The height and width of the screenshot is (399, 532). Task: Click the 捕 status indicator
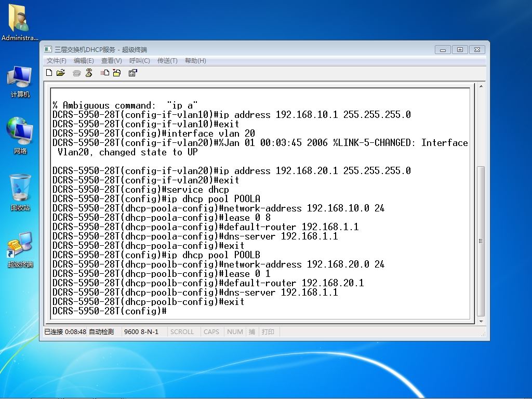pos(252,332)
